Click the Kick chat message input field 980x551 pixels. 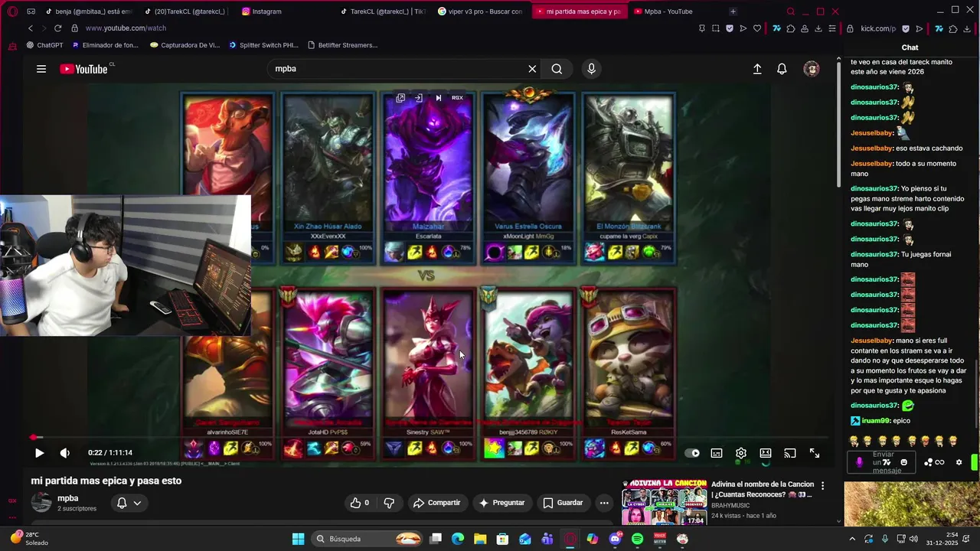pos(882,462)
